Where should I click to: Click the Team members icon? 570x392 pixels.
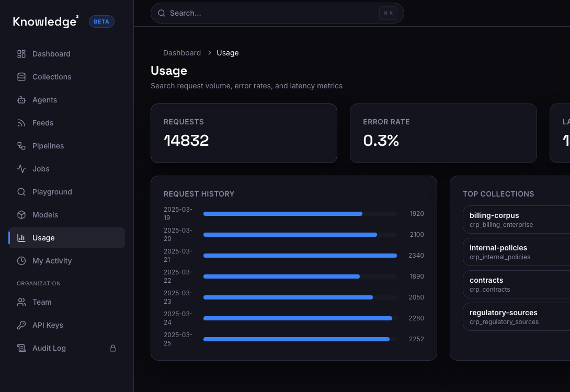point(21,302)
